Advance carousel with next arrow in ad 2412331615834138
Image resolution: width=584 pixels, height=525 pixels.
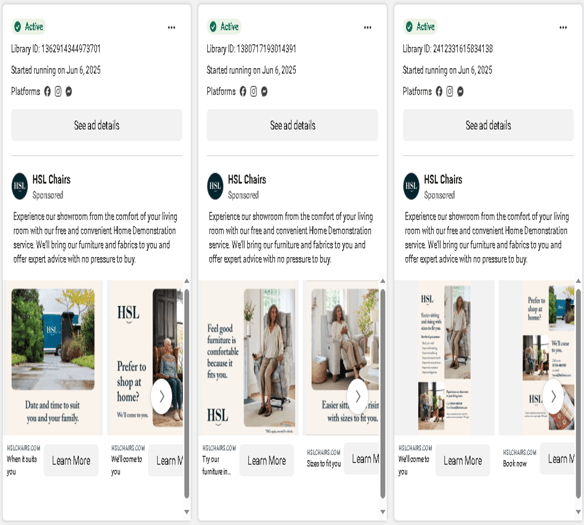553,397
